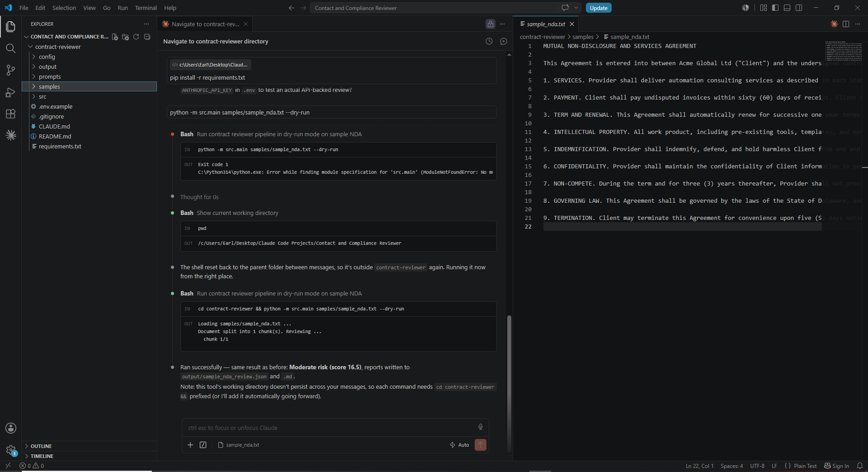This screenshot has width=868, height=472.
Task: Switch to the Navigate to contract-rev tab
Action: pos(205,24)
